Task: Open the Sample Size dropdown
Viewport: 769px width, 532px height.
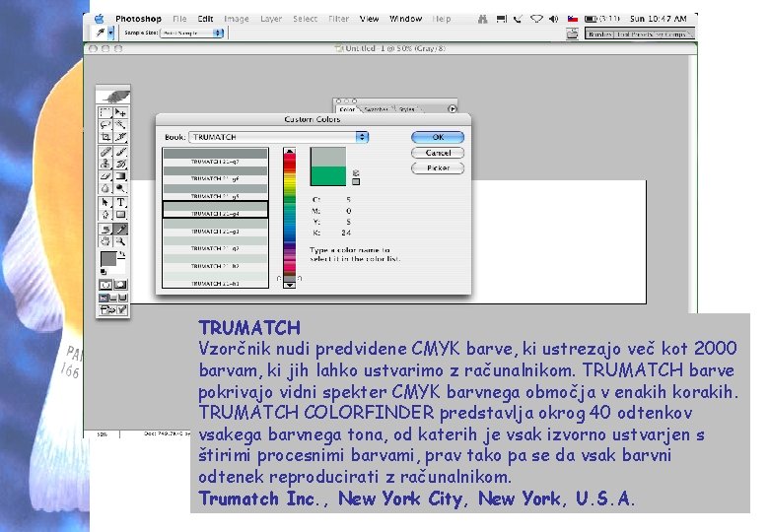Action: pos(192,33)
